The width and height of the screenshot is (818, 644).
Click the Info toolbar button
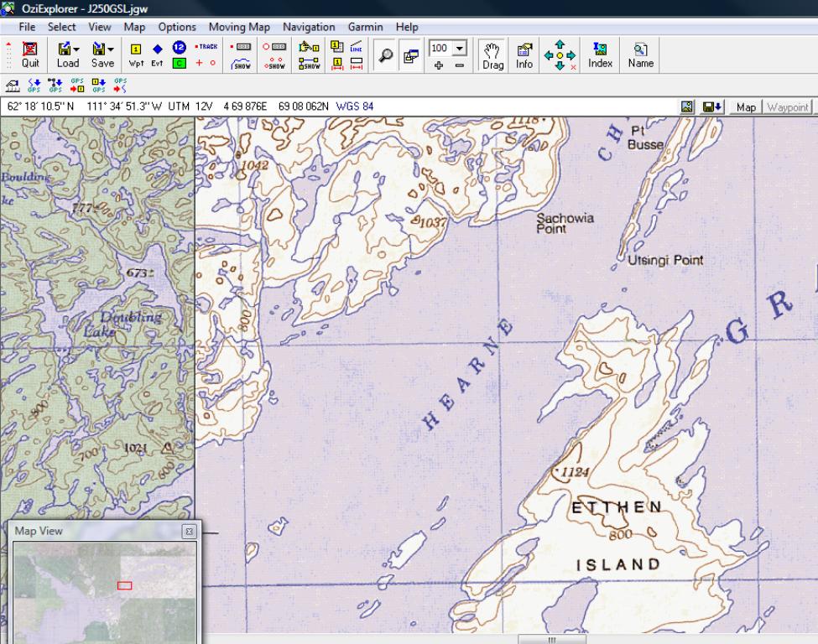524,55
